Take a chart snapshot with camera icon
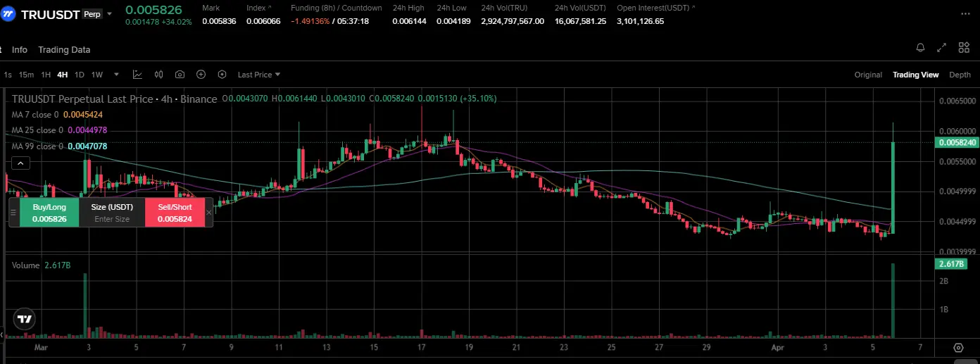The image size is (980, 364). (180, 75)
